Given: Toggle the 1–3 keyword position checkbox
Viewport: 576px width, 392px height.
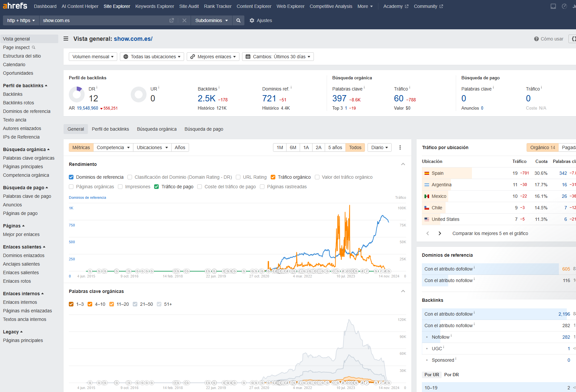Looking at the screenshot, I should [71, 304].
